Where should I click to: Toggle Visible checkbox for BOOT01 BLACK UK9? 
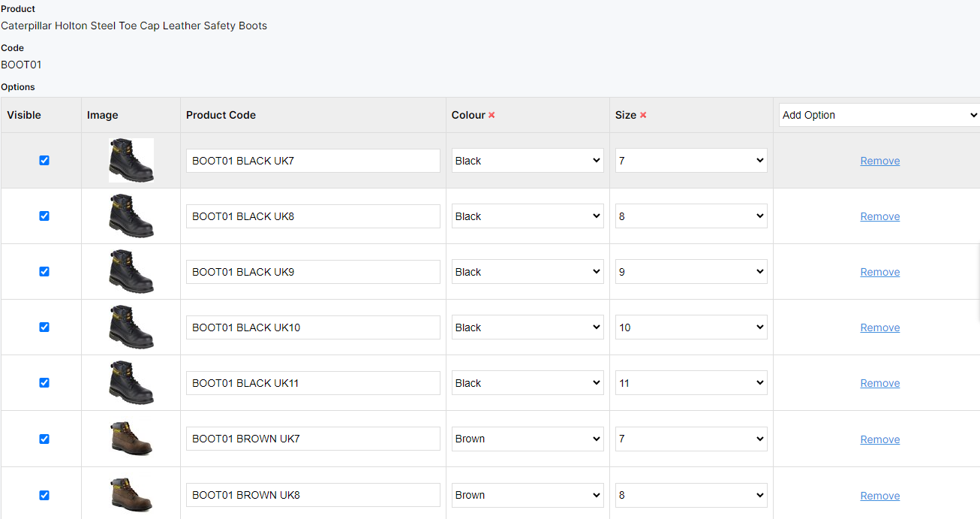(x=44, y=272)
